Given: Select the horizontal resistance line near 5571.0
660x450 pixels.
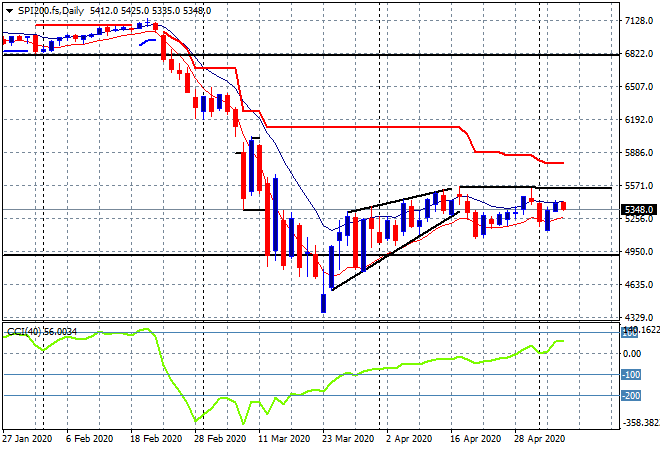Looking at the screenshot, I should (535, 187).
